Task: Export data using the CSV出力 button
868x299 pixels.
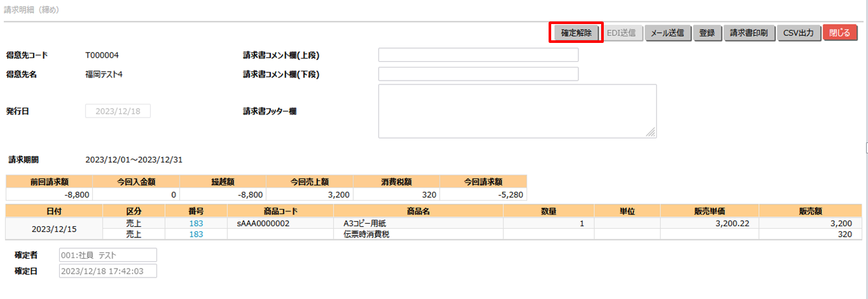Action: click(x=798, y=33)
